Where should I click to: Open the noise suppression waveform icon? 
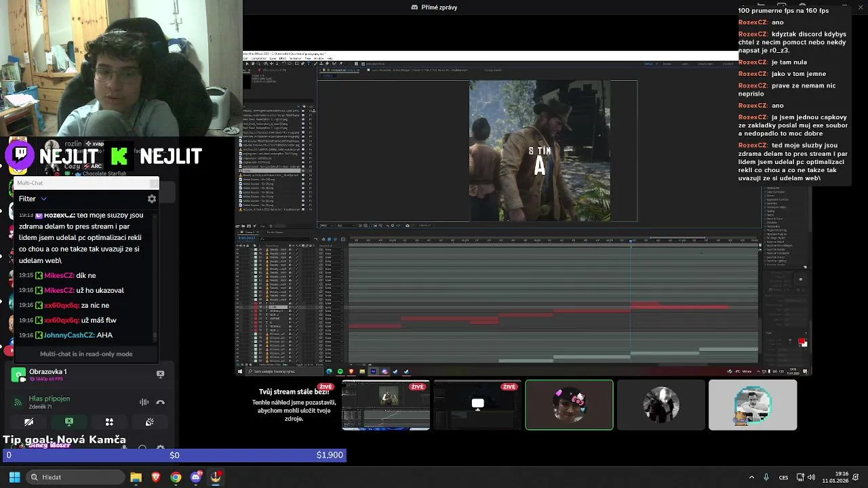click(x=144, y=402)
